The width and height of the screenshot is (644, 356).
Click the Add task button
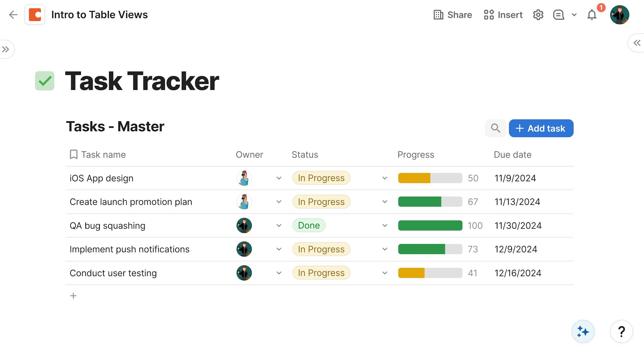(x=541, y=128)
